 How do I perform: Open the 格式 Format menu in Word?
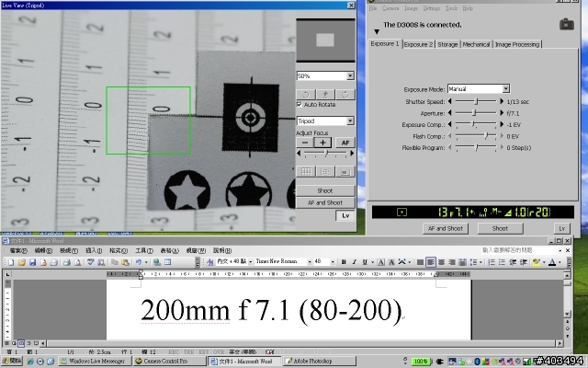point(119,250)
